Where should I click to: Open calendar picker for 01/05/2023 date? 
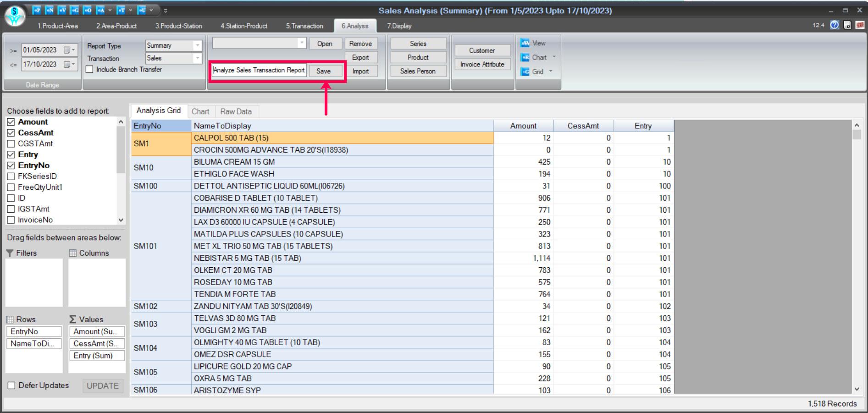(69, 50)
